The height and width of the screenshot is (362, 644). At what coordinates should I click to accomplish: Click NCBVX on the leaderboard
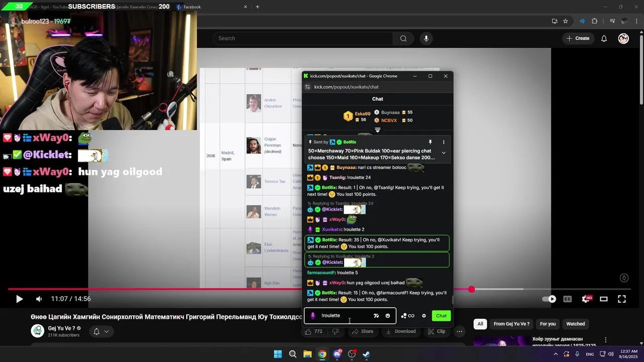[389, 120]
